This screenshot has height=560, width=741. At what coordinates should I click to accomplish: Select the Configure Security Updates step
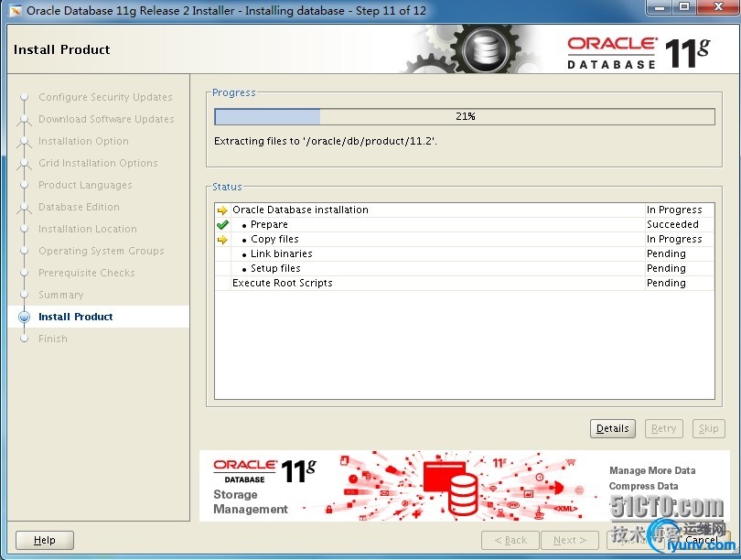(105, 97)
